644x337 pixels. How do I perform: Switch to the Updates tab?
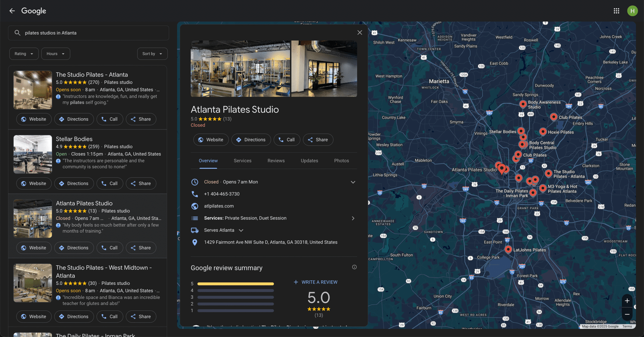[310, 161]
